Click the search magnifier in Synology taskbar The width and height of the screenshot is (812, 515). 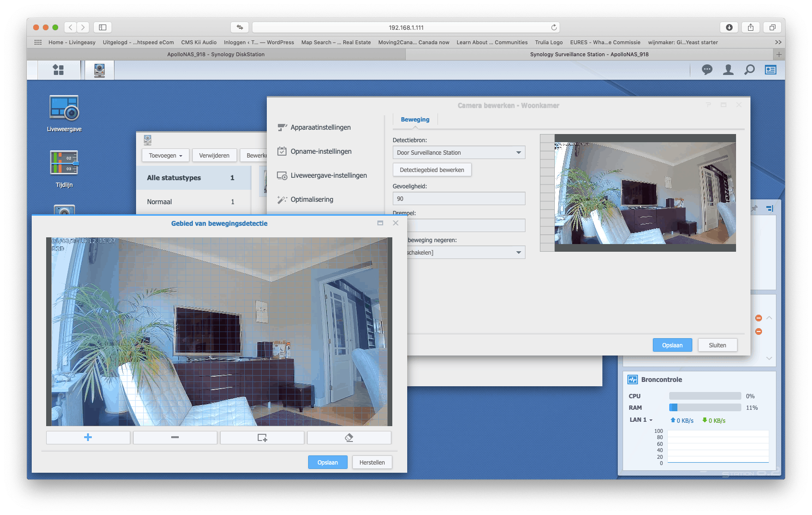point(749,70)
